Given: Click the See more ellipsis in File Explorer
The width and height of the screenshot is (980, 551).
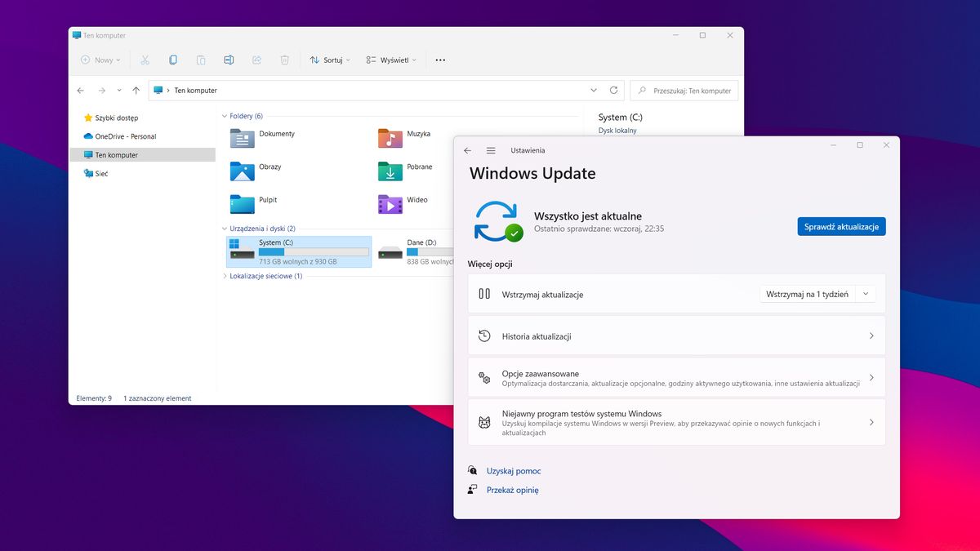Looking at the screenshot, I should click(x=441, y=60).
